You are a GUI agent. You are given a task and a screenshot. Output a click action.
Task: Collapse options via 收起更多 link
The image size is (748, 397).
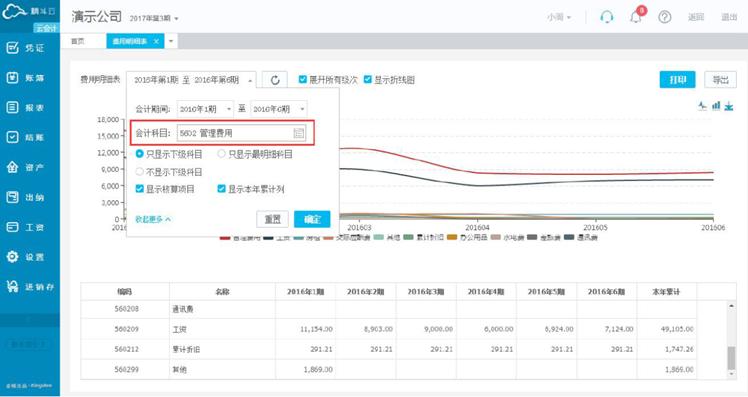pyautogui.click(x=153, y=219)
